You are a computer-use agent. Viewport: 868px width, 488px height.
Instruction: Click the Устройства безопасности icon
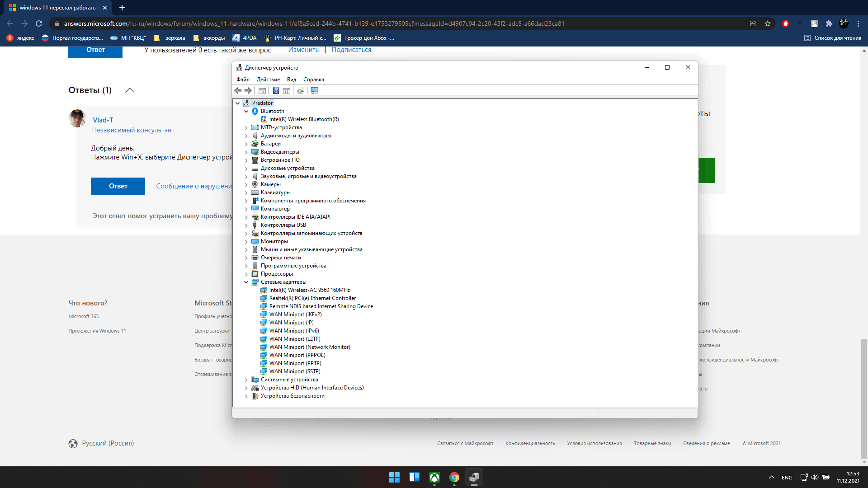point(255,396)
